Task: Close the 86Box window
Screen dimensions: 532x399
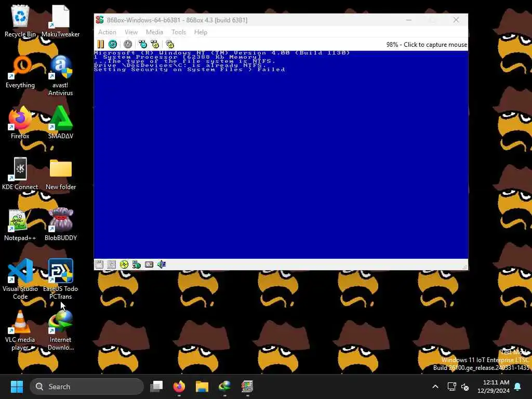Action: (x=456, y=20)
